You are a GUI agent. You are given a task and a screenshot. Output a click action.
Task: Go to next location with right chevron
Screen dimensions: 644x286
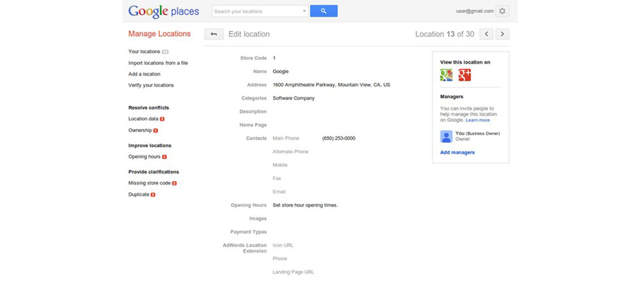pos(503,35)
